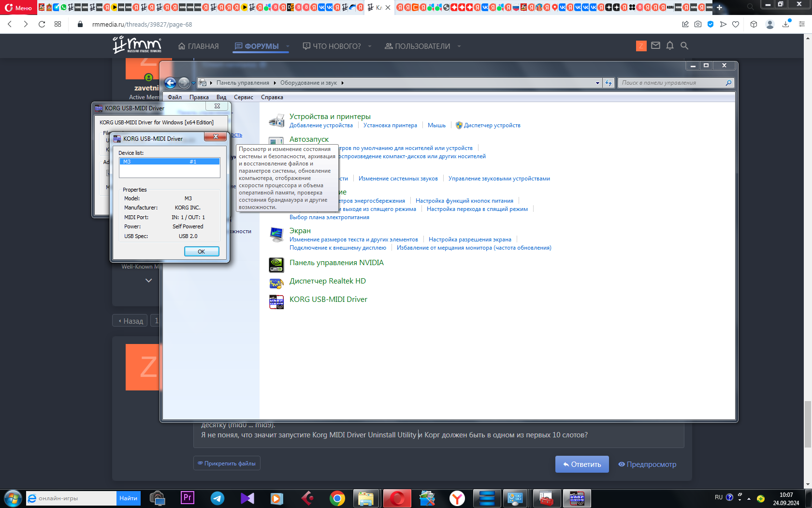Viewport: 812px width, 508px height.
Task: Expand breadcrumb arrow after Панель управления
Action: (275, 83)
